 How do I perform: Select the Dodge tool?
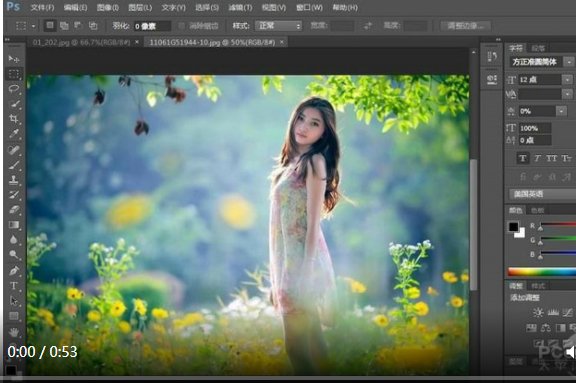click(14, 254)
